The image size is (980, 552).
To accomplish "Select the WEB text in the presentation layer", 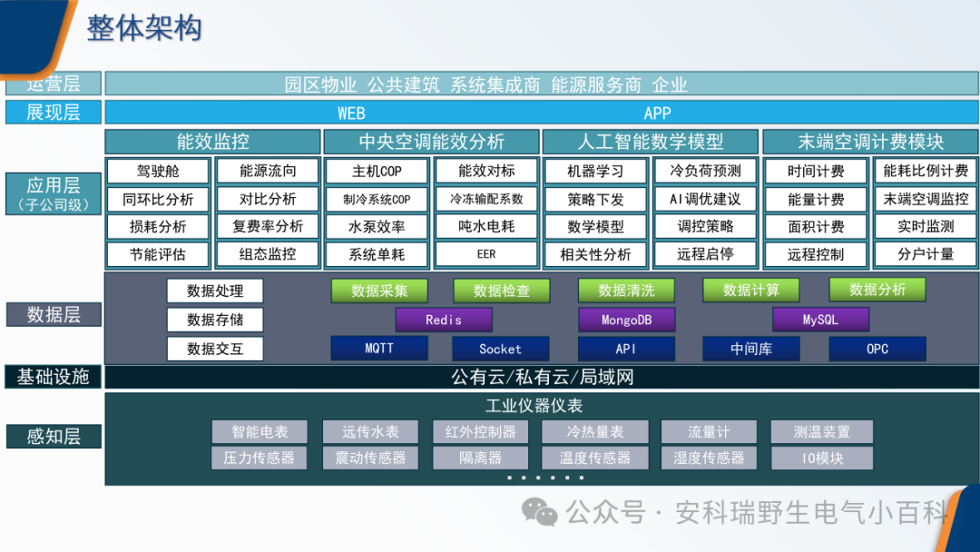I will (x=351, y=113).
